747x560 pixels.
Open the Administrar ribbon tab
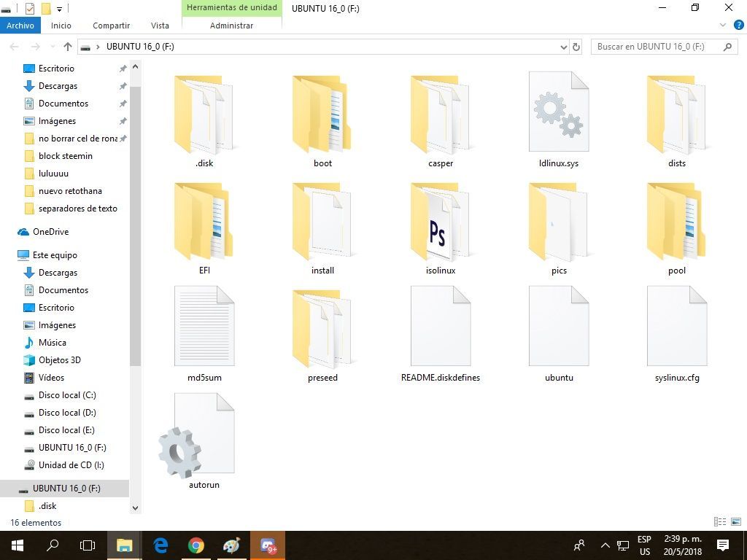[231, 26]
